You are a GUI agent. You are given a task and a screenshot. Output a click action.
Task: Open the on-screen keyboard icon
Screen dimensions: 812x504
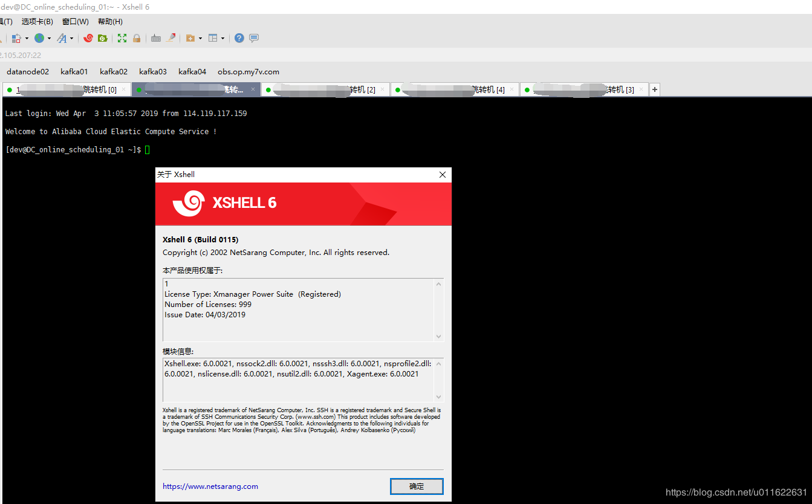click(x=155, y=38)
